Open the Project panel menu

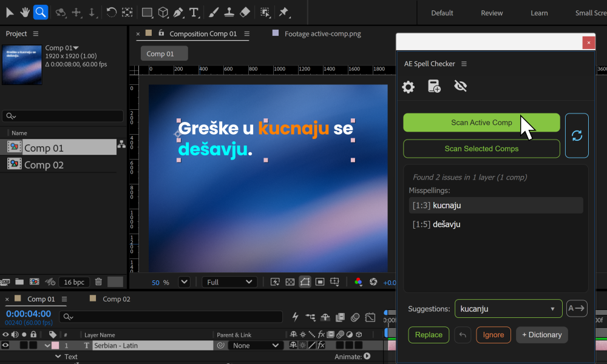(36, 33)
